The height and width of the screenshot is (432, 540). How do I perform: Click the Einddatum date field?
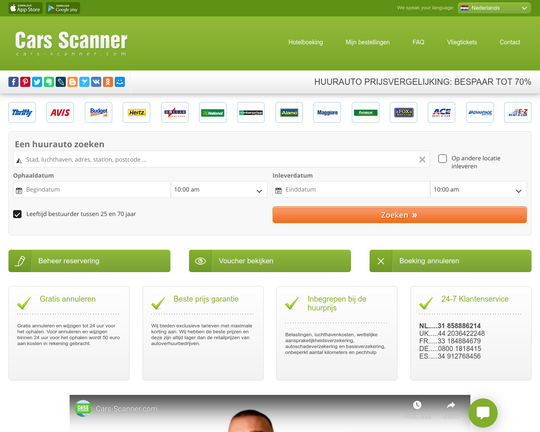coord(351,190)
